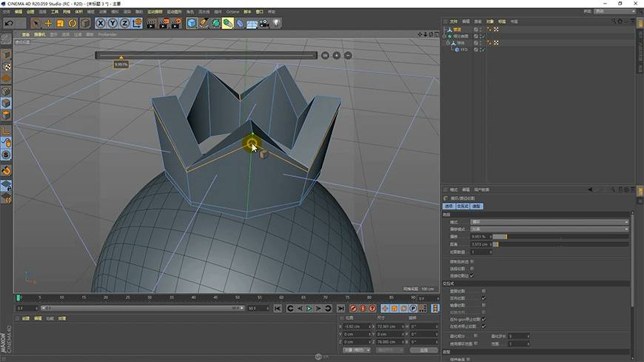Select the Move tool cross icon

coord(48,23)
